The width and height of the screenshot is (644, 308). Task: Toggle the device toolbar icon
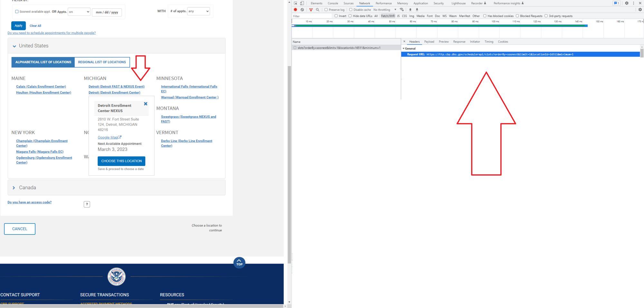point(302,3)
